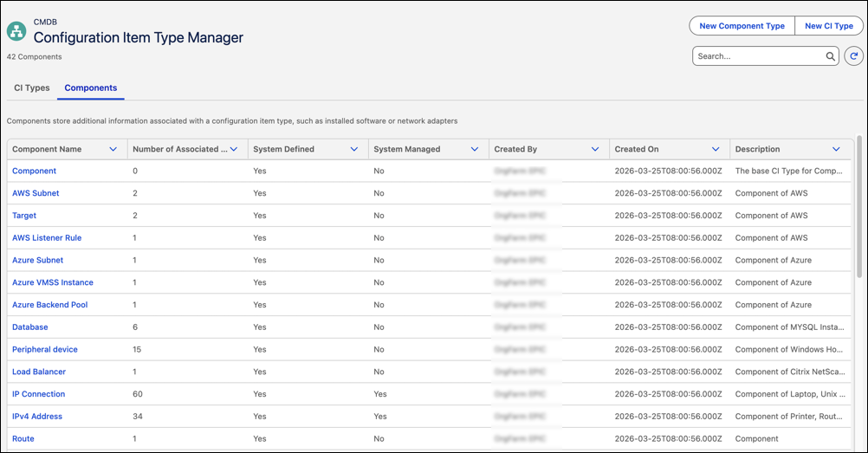Click 'The base CI Type for Comp...' description
The image size is (868, 453).
click(789, 171)
